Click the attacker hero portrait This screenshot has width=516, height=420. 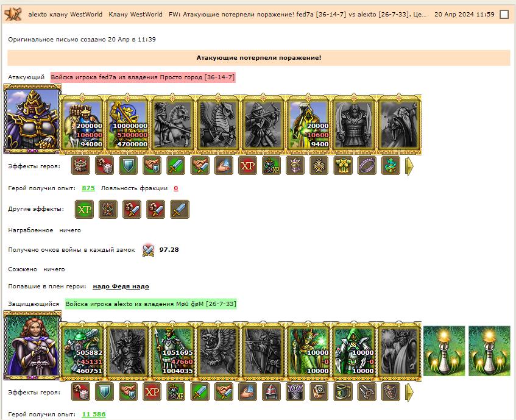[32, 119]
